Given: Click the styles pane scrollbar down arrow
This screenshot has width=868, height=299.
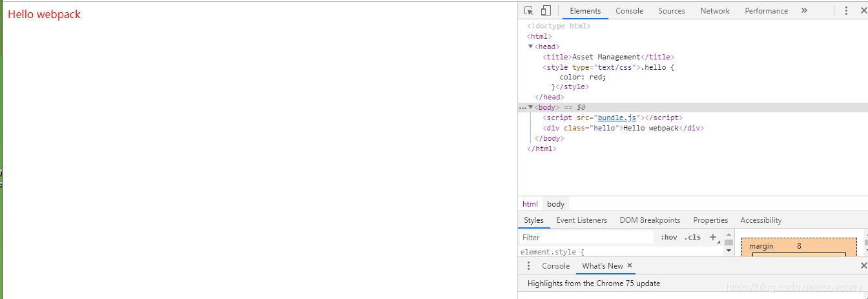Looking at the screenshot, I should click(x=728, y=251).
